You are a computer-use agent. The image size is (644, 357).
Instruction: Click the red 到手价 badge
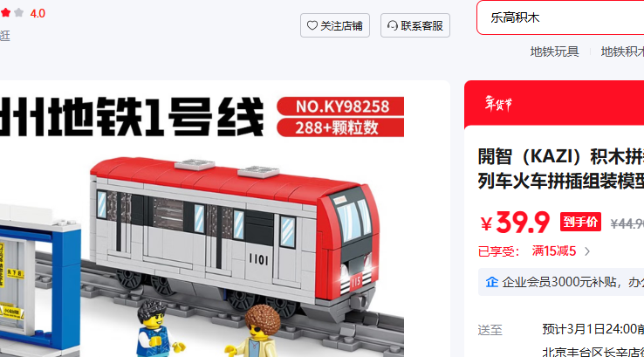[x=580, y=222]
